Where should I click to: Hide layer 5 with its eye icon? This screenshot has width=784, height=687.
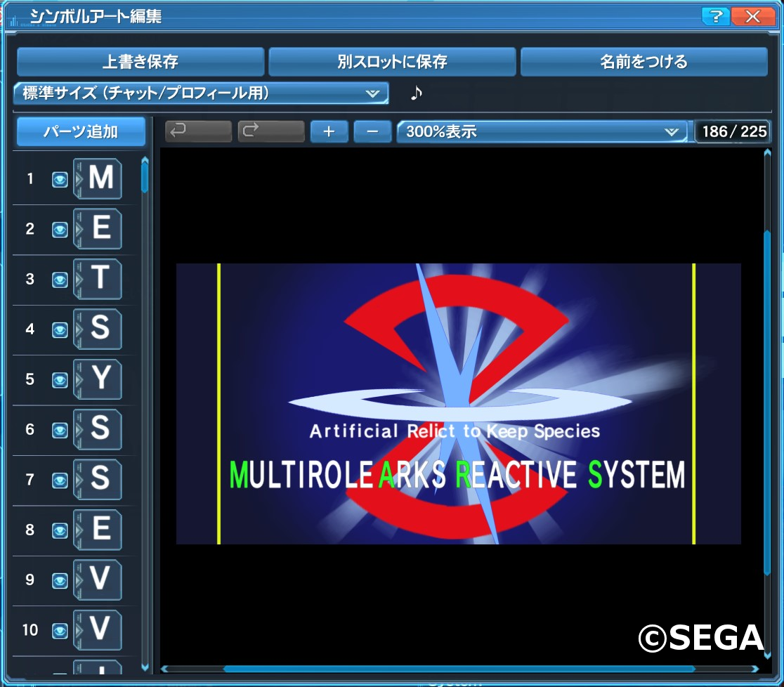pos(60,381)
